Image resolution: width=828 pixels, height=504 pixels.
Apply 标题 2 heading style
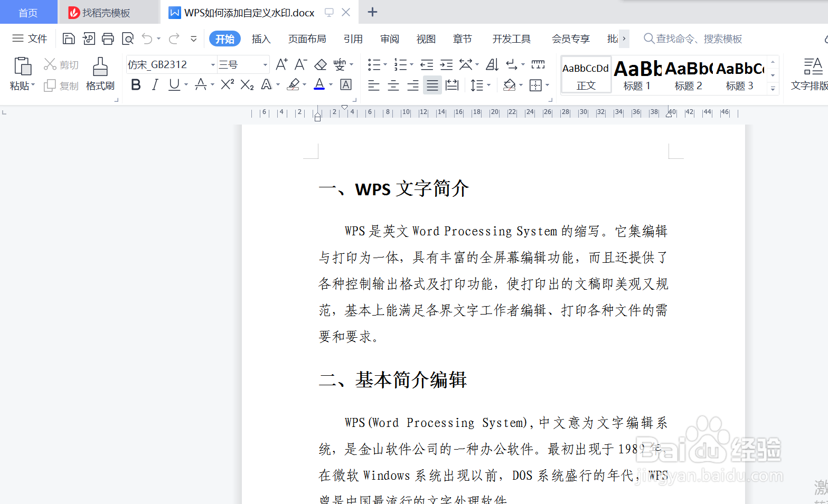[689, 75]
